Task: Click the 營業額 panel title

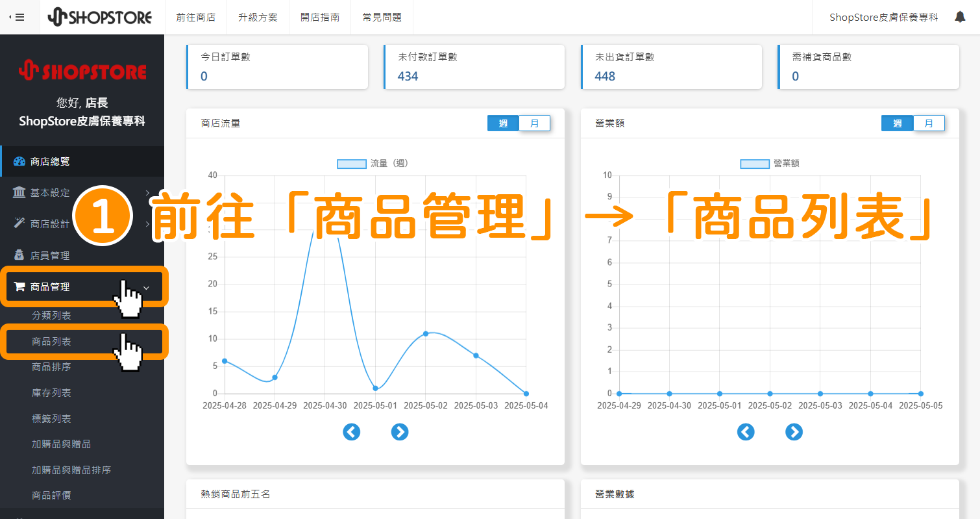Action: (609, 123)
